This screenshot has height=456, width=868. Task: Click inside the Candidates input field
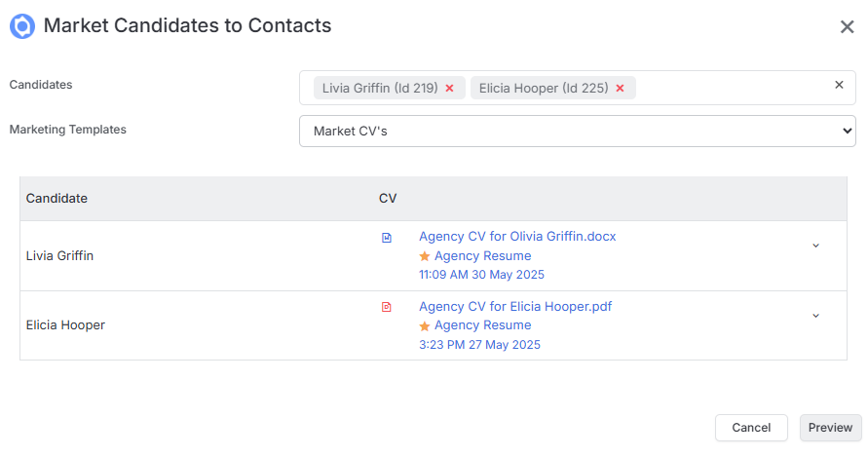coord(731,88)
